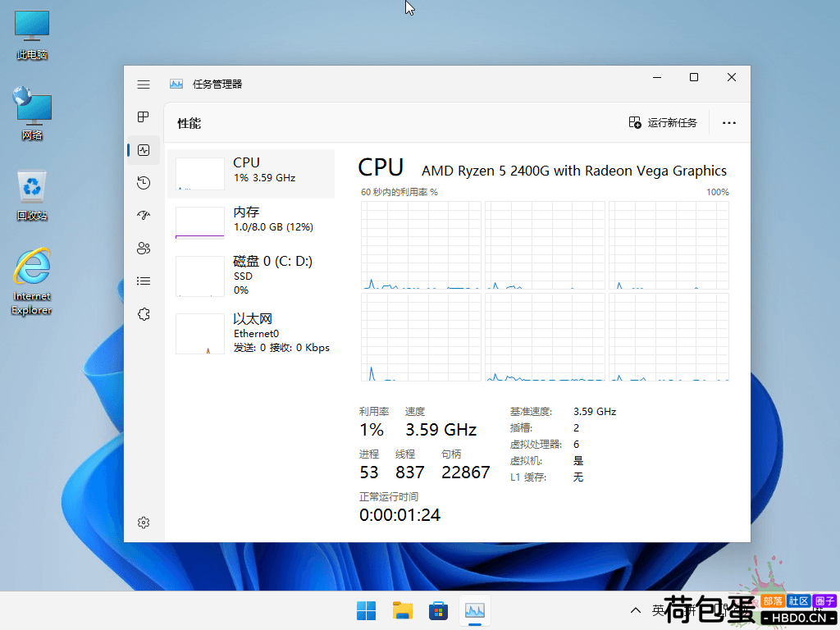Click the disk 0 mini graph thumbnail

200,276
